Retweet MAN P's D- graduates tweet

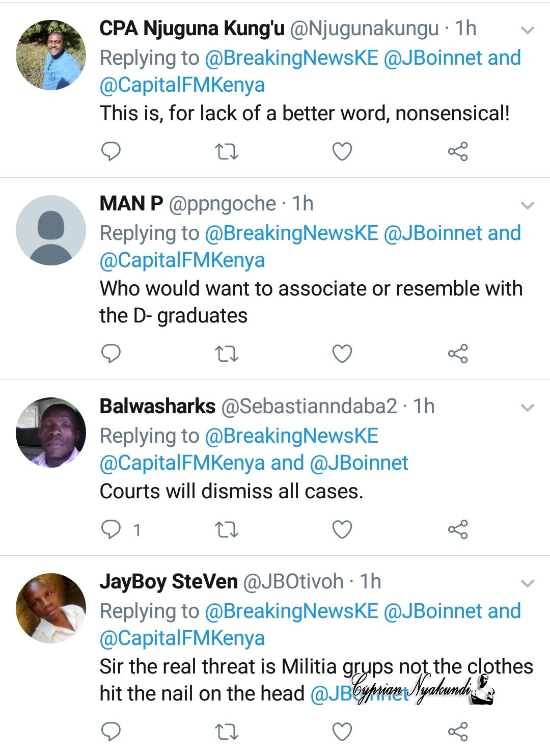pos(227,354)
